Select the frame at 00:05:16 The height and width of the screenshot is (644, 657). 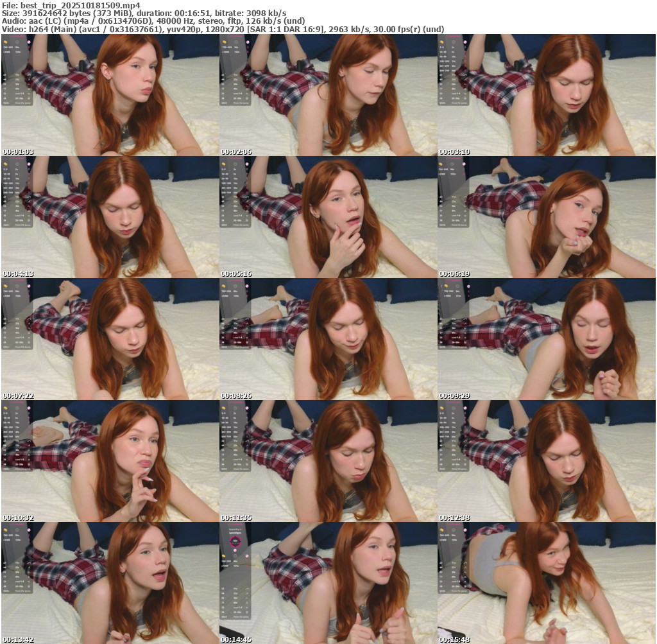[x=328, y=217]
